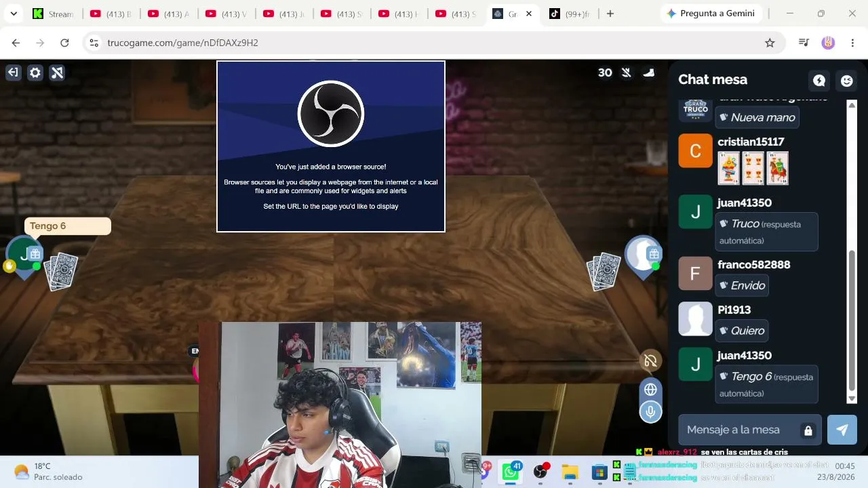
Task: Click the 'Envido' message from franco582888
Action: [x=743, y=285]
